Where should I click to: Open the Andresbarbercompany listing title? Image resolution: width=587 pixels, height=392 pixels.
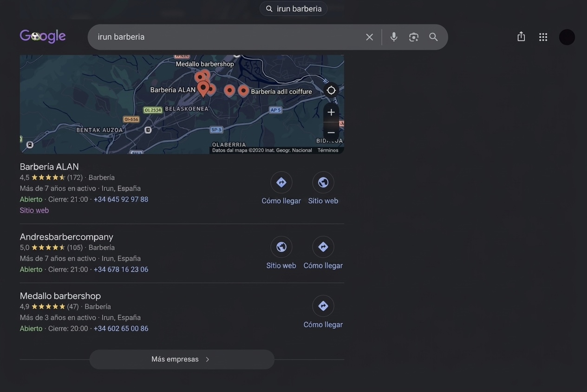pos(66,237)
